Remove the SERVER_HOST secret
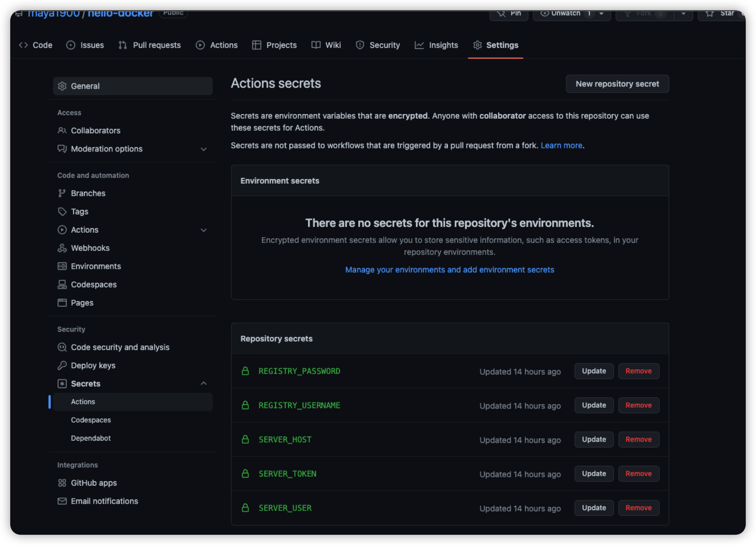This screenshot has height=545, width=756. point(638,439)
